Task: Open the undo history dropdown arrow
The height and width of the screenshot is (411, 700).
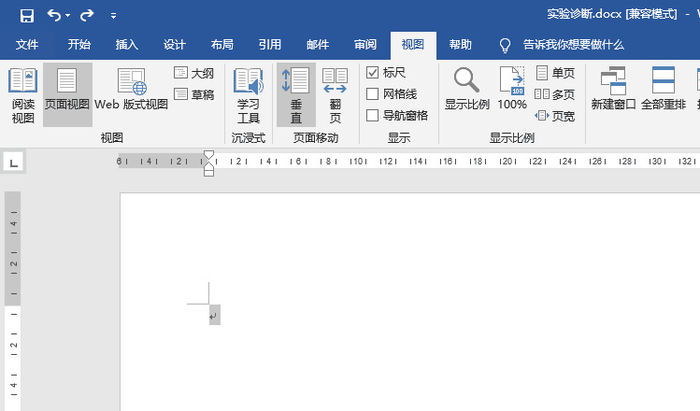Action: [x=67, y=16]
